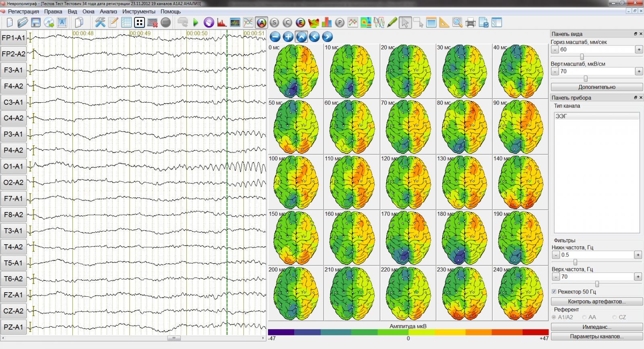Click the green play button in toolbar
Viewport: 644px width, 349px height.
(196, 23)
